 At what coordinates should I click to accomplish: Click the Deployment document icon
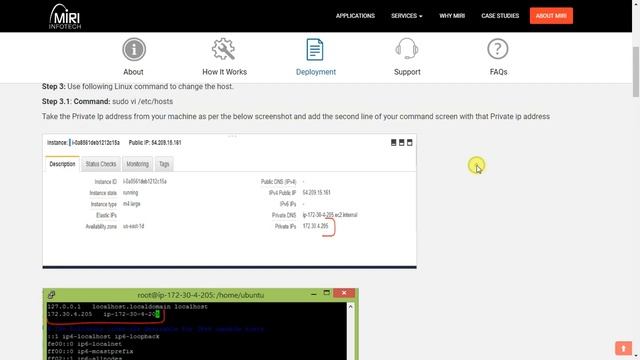[x=315, y=49]
